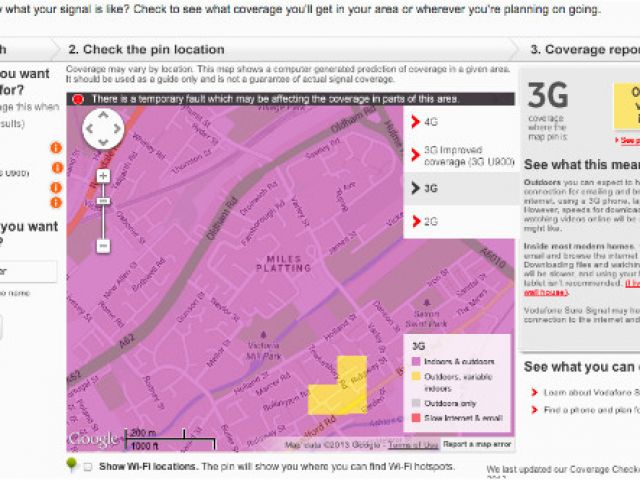Click the Indoors & outdoors purple swatch

click(416, 362)
